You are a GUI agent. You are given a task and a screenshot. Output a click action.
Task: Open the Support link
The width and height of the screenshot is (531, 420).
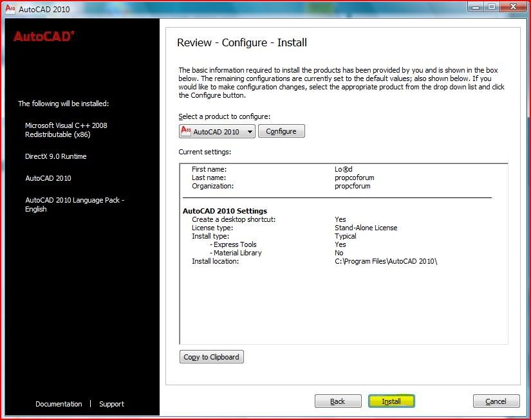tap(111, 404)
